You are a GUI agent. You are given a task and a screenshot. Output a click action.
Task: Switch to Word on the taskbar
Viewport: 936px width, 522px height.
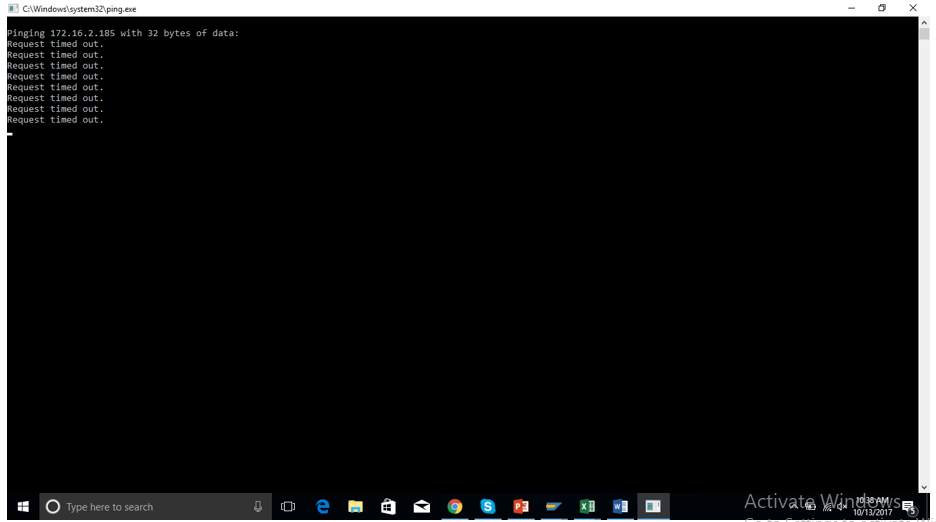(x=620, y=506)
